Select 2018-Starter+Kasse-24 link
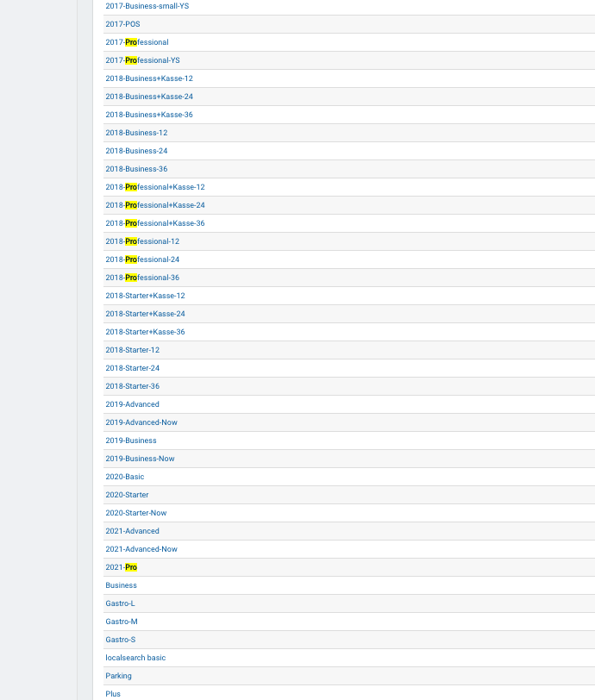The width and height of the screenshot is (595, 700). 145,314
